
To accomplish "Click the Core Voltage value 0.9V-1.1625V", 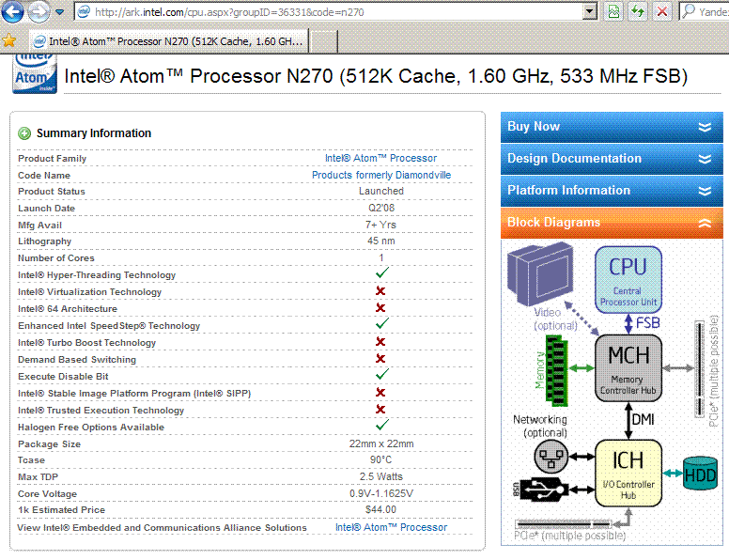I will coord(380,493).
